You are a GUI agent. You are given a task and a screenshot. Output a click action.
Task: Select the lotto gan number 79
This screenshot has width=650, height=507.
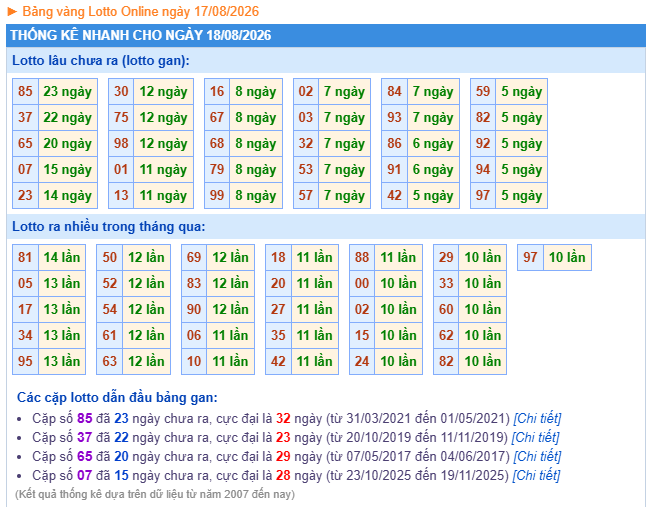point(217,169)
